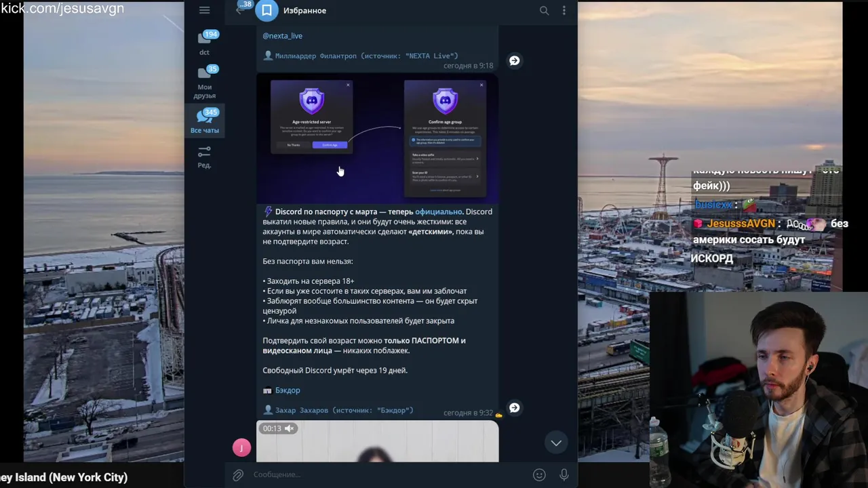The height and width of the screenshot is (488, 868).
Task: Select the dct chat folder
Action: click(204, 42)
